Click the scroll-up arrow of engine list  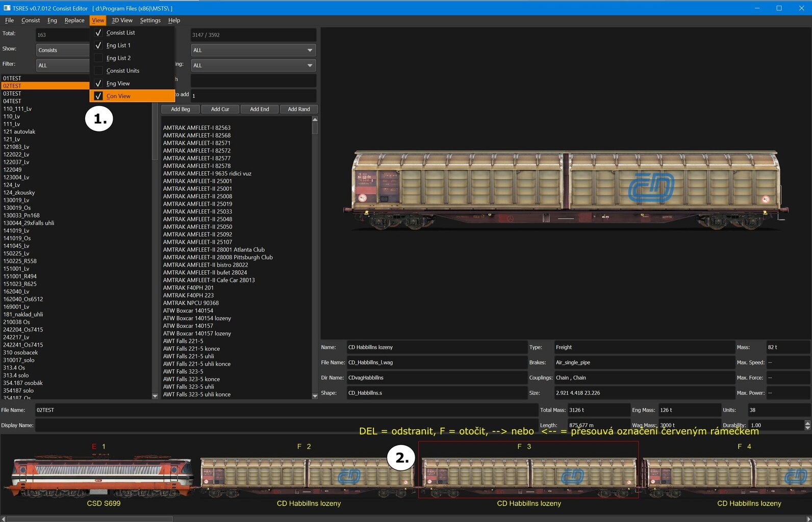[315, 119]
